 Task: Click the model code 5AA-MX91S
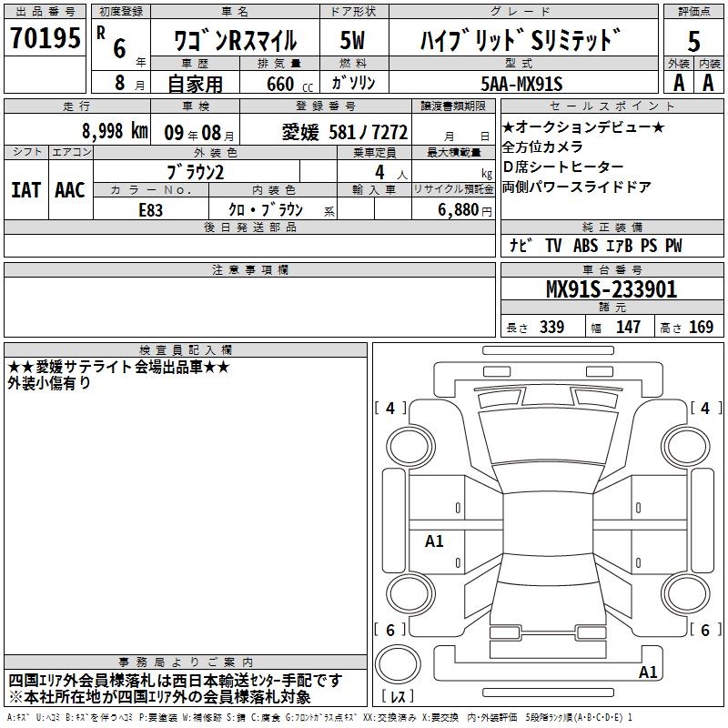[521, 84]
